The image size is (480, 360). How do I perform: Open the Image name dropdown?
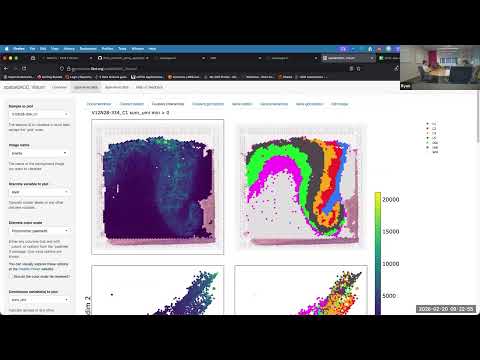(39, 153)
